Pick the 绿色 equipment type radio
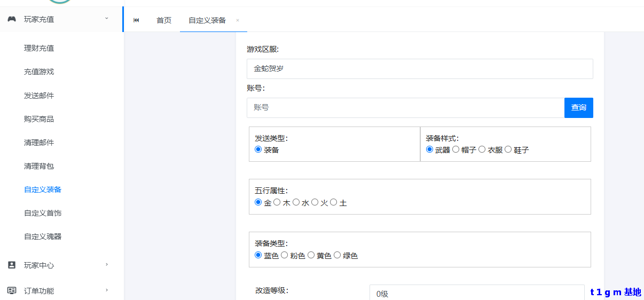Image resolution: width=644 pixels, height=300 pixels. point(337,255)
